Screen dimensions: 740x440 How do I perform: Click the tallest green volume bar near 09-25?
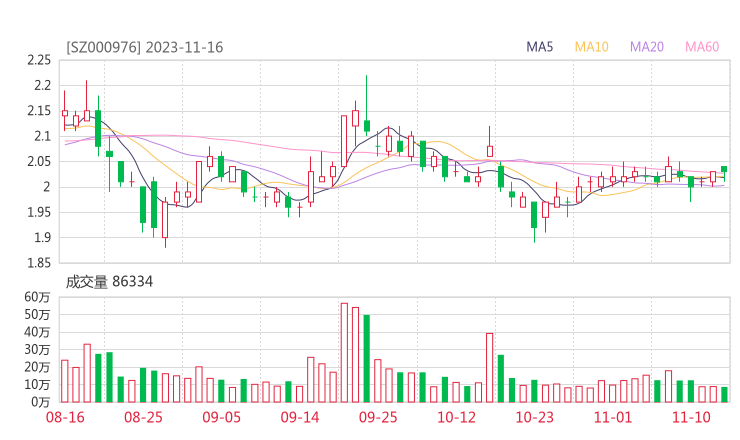click(x=367, y=358)
